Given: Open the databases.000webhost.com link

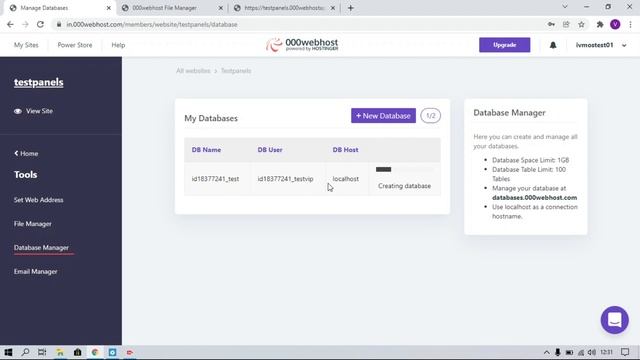Looking at the screenshot, I should click(534, 198).
